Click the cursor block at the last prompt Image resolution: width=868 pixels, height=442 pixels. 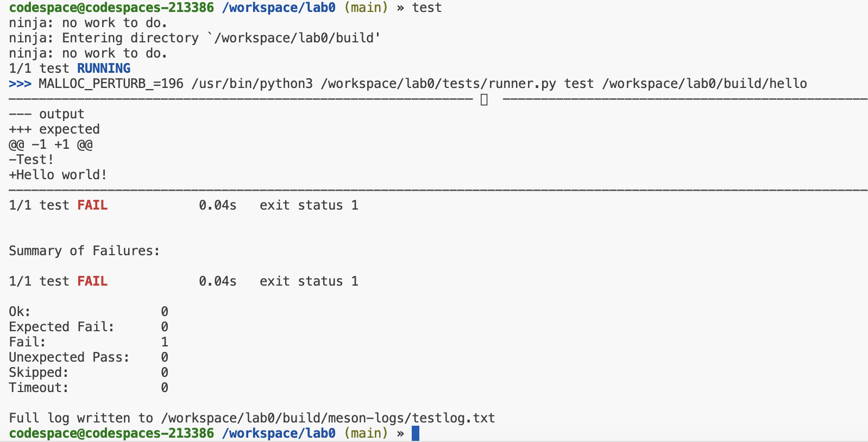416,433
